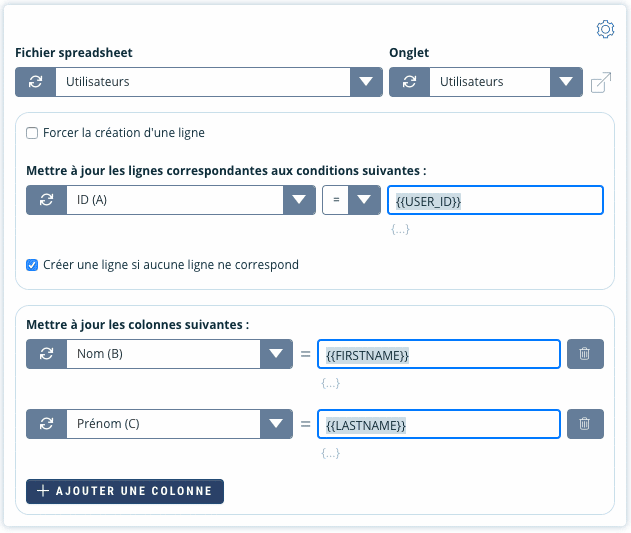This screenshot has height=533, width=631.
Task: Click the {{USER_ID}} value field
Action: [496, 200]
